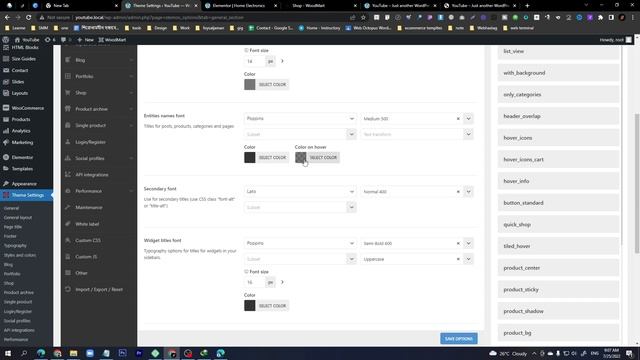Click Select Color for Widget titles color
Viewport: 640px width, 360px height.
tap(272, 306)
